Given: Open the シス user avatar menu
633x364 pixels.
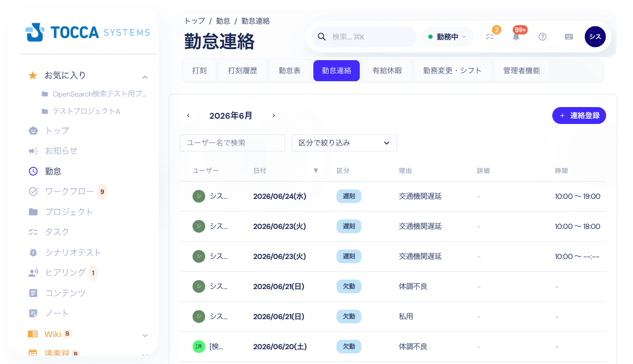Looking at the screenshot, I should click(595, 37).
